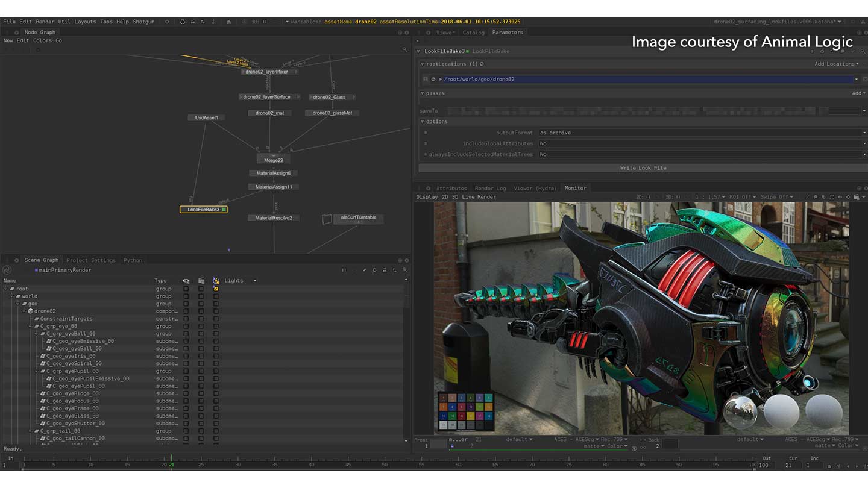The image size is (868, 488).
Task: Collapse the passes section
Action: (x=423, y=93)
